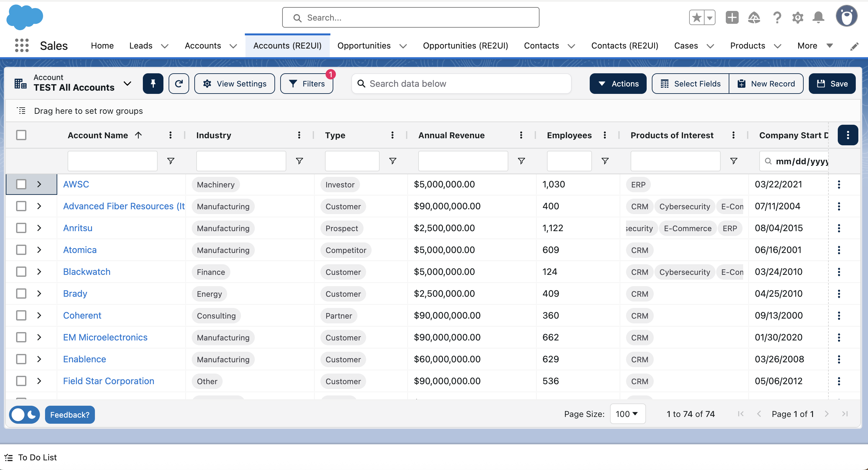
Task: Click the Favorites star icon
Action: 697,17
